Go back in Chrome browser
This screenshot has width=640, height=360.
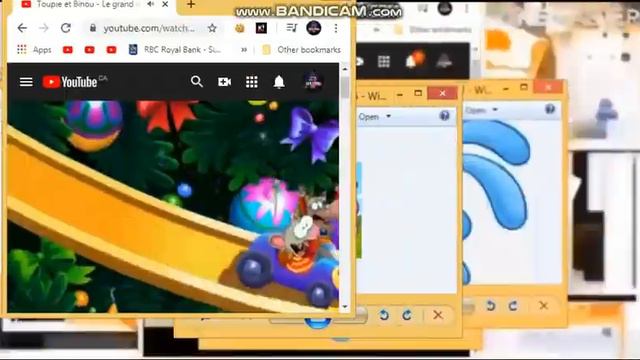22,28
